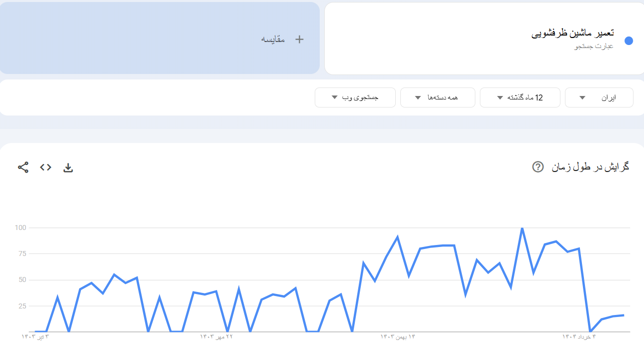Click the ۱۴ بهمن ۱۴۰۳ date label
644x356 pixels.
click(x=398, y=337)
